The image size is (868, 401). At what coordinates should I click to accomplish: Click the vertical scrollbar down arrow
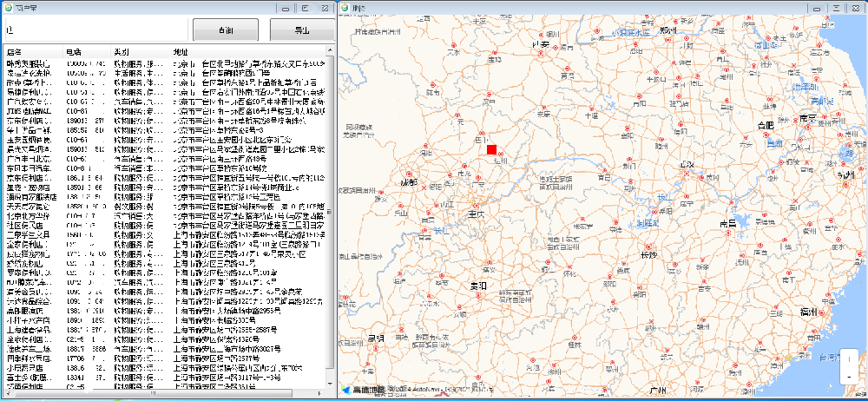point(330,384)
